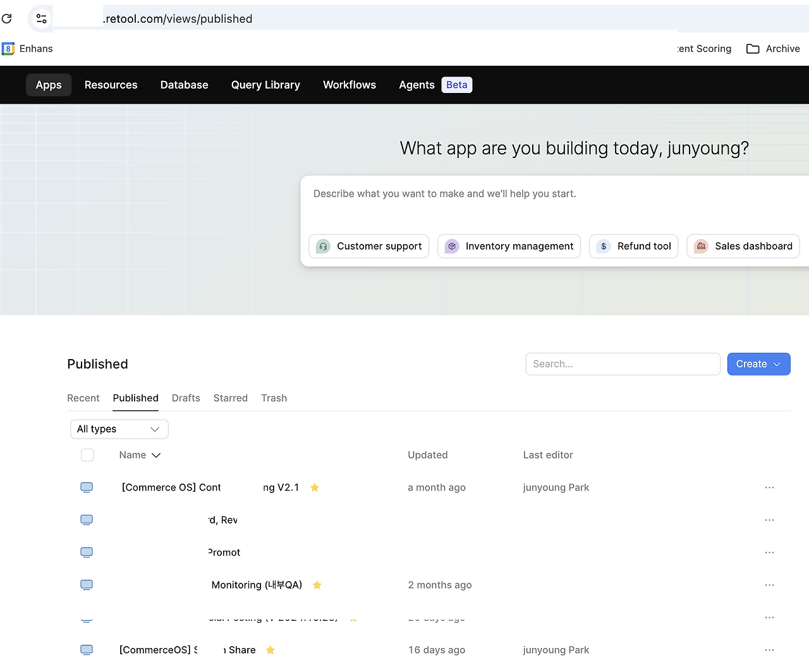Open site settings icon in address bar
The height and width of the screenshot is (672, 809).
point(42,18)
